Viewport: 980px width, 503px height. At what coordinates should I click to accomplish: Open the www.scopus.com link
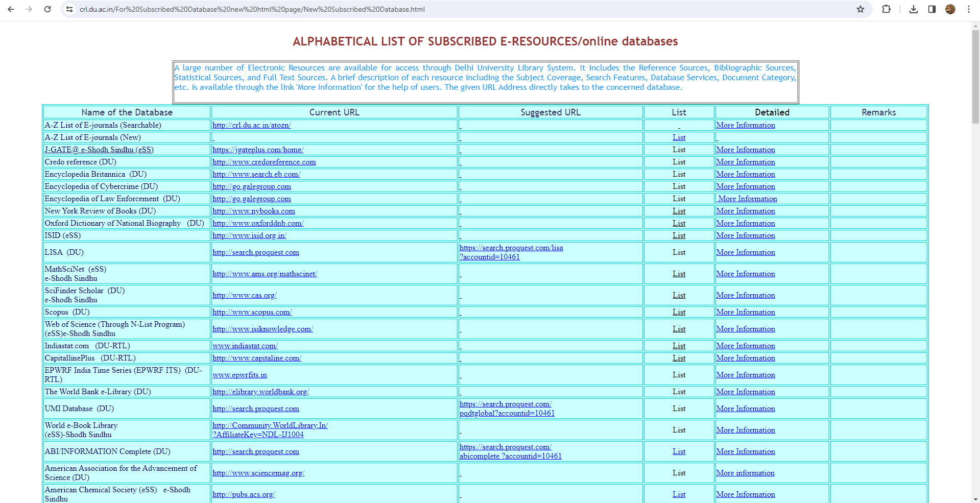pos(252,312)
